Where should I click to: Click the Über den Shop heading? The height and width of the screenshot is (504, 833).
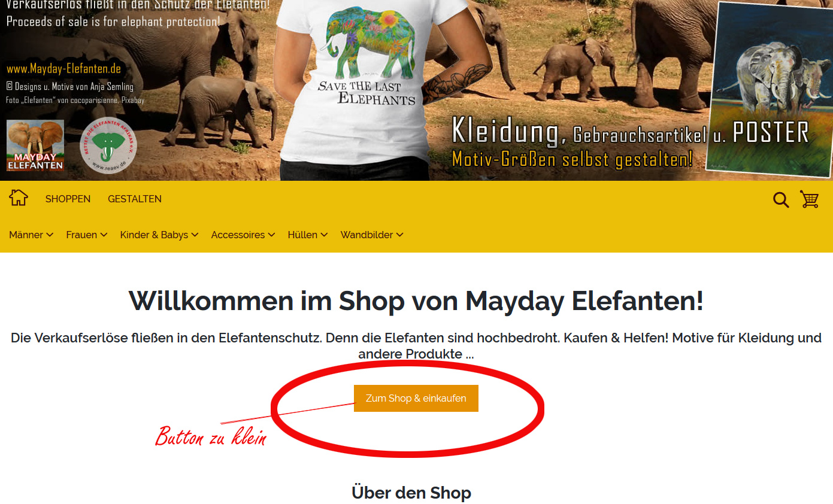point(411,493)
